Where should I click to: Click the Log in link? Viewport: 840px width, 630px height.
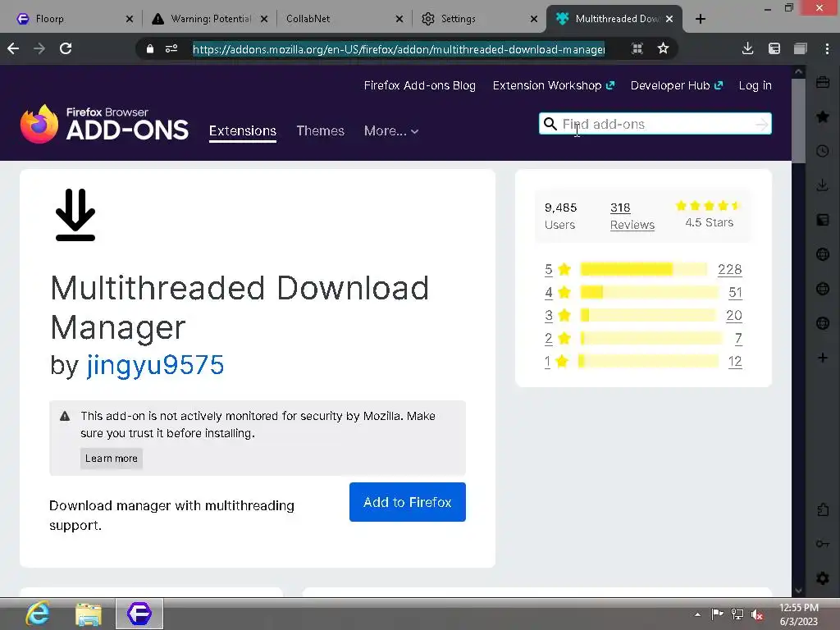click(x=755, y=85)
